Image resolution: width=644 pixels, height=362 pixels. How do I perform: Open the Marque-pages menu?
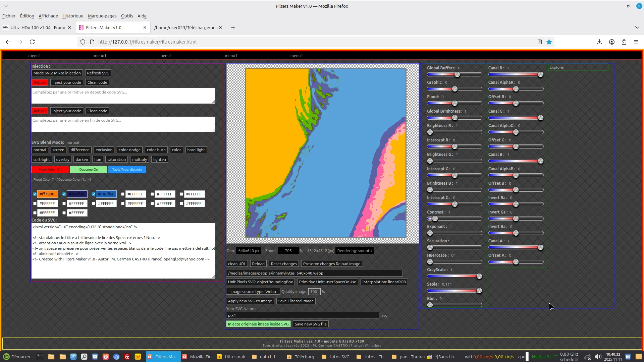coord(102,16)
